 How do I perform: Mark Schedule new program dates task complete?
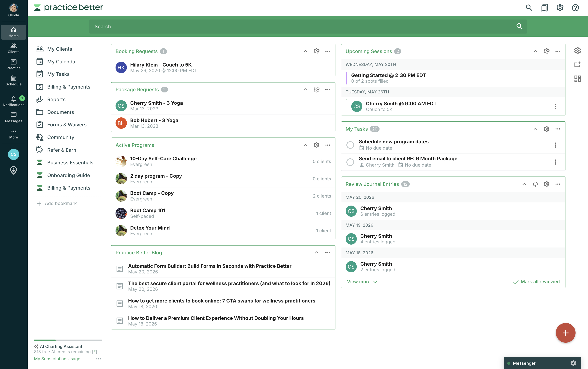click(350, 145)
